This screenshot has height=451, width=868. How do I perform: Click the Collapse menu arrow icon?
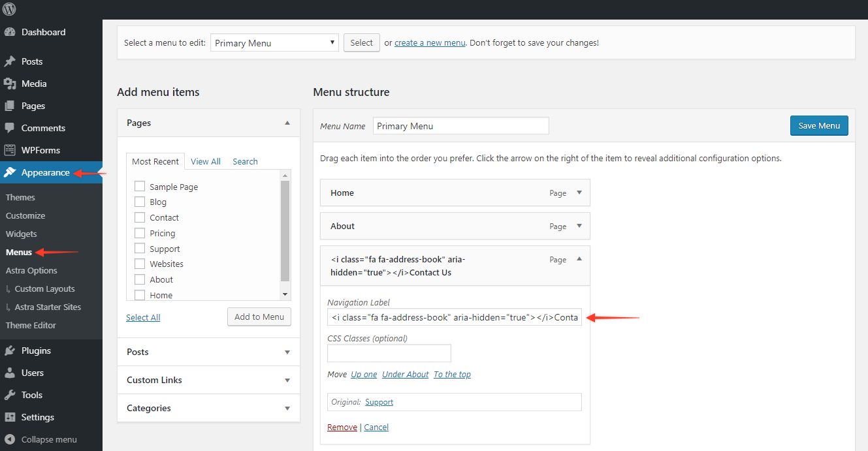(10, 439)
